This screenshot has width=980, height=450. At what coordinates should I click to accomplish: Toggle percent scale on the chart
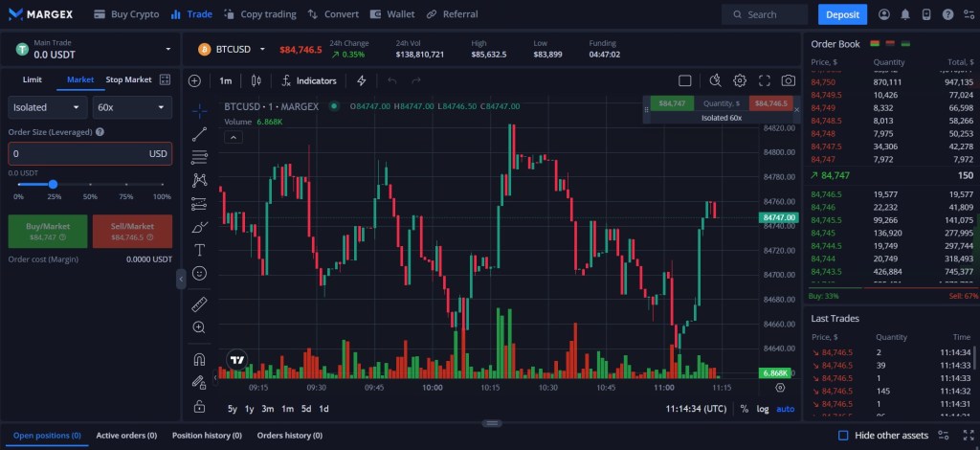(x=745, y=409)
